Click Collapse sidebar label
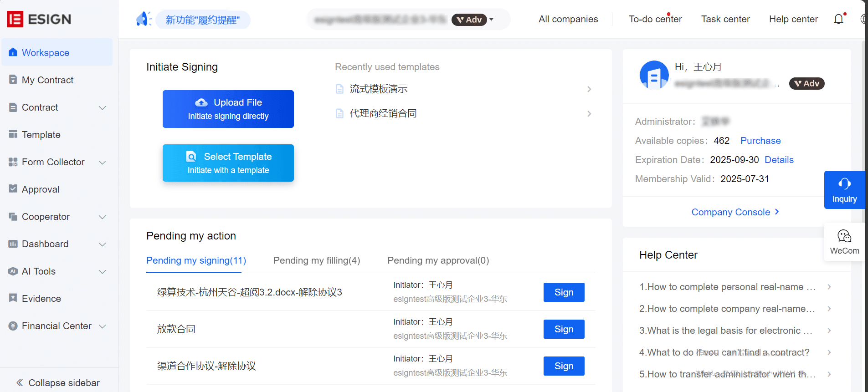 click(64, 383)
